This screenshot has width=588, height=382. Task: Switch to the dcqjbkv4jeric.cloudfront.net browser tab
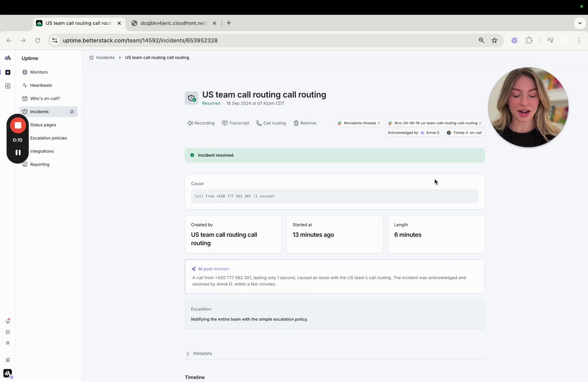(174, 23)
